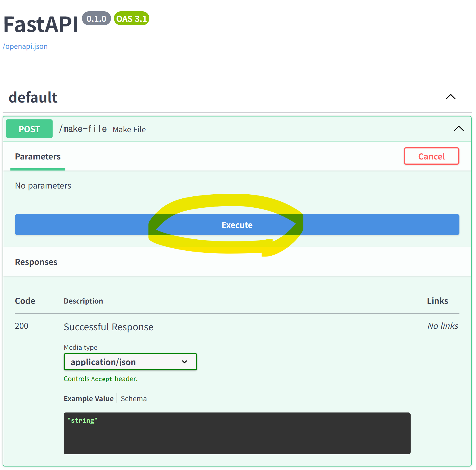Click the default section heading
The width and height of the screenshot is (476, 470).
[x=33, y=97]
